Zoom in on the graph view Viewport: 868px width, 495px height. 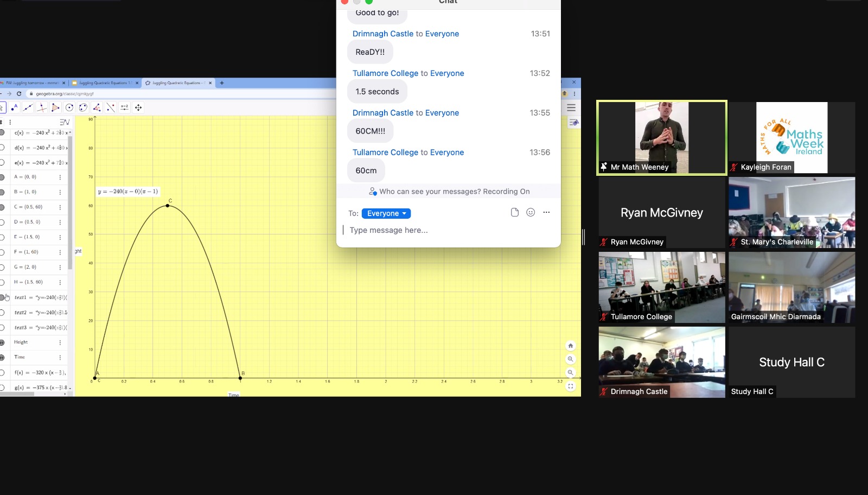pos(570,359)
